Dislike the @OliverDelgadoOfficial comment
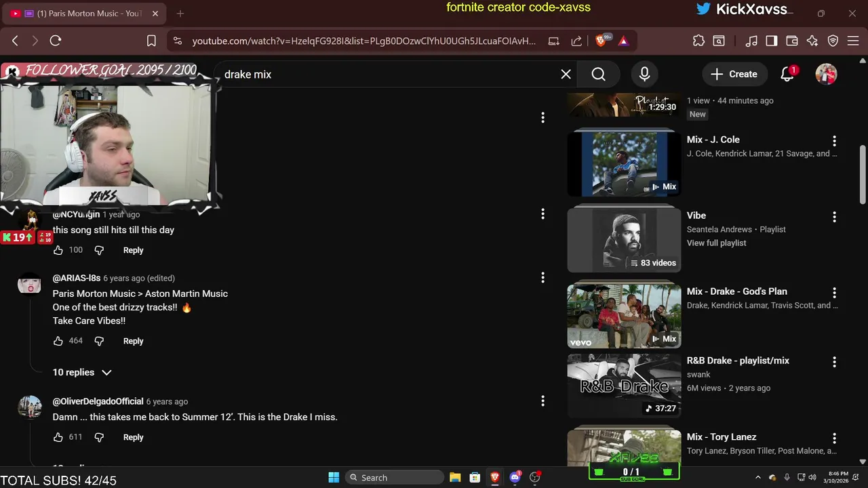The image size is (868, 488). click(x=99, y=437)
